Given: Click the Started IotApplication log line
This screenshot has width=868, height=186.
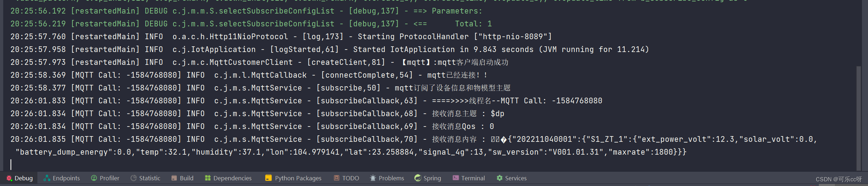Looking at the screenshot, I should pyautogui.click(x=330, y=50).
